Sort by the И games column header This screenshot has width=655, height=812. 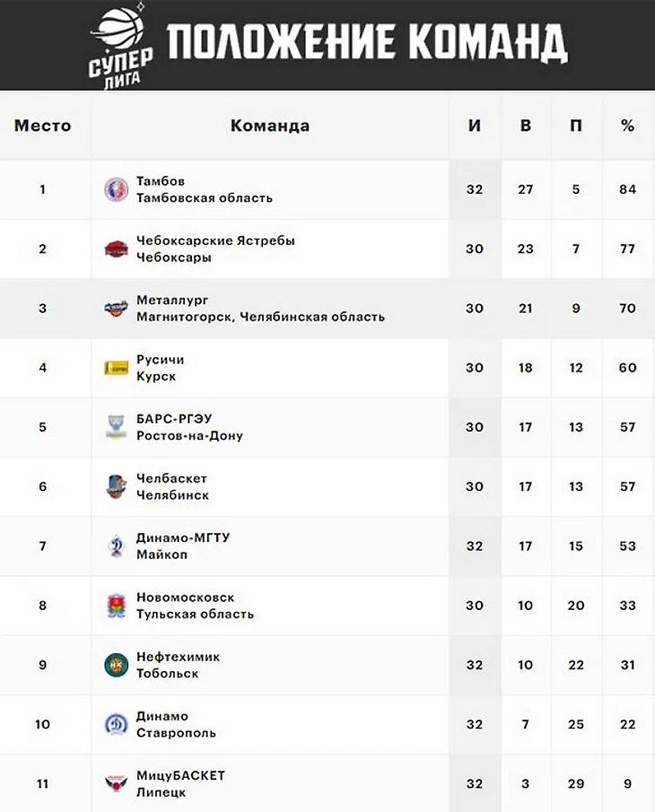pyautogui.click(x=475, y=126)
